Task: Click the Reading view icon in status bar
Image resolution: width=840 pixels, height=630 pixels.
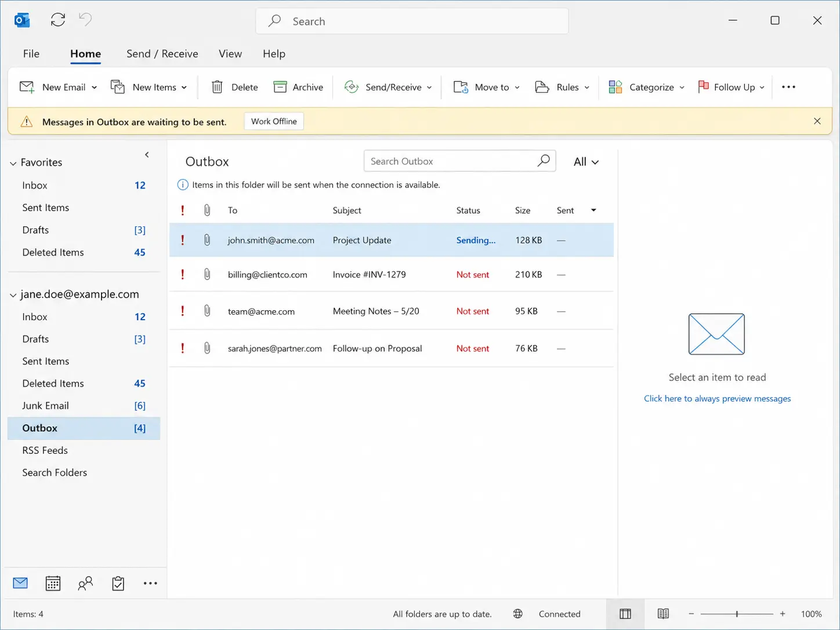Action: coord(663,614)
